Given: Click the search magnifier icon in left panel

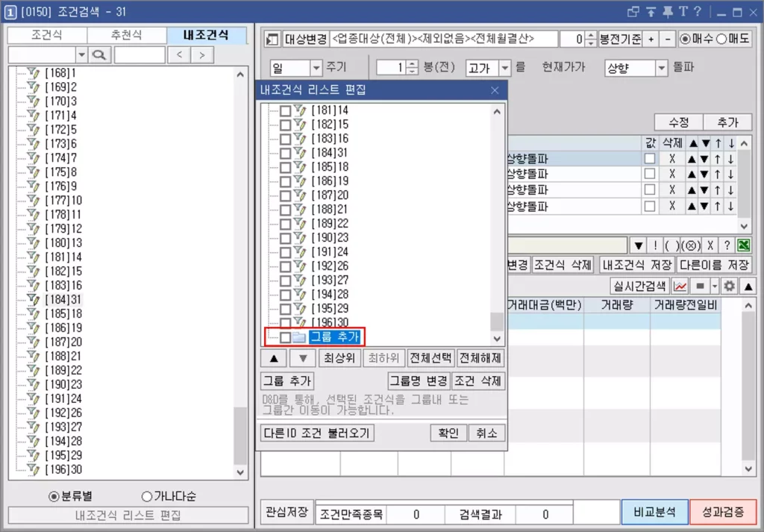Looking at the screenshot, I should 99,55.
